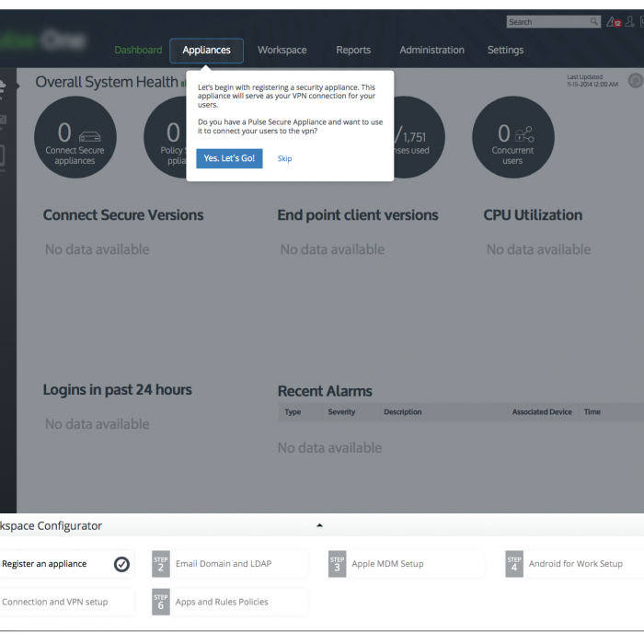
Task: Click into the Search input field
Action: tap(547, 22)
